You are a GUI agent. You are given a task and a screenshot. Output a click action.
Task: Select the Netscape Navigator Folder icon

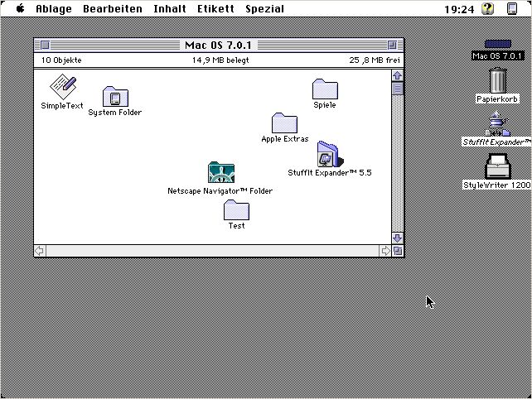221,172
